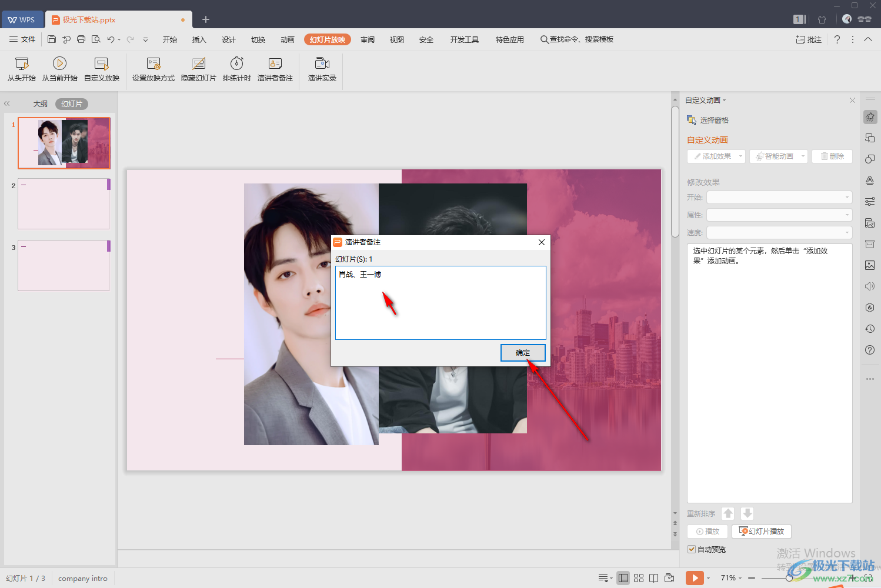Click the star animation icon in right sidebar
Screen dimensions: 881x588
pos(870,117)
